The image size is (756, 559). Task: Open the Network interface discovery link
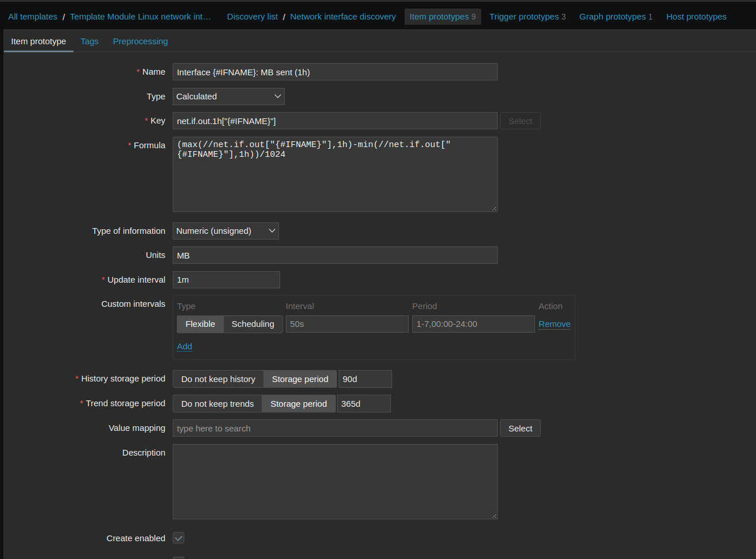pos(343,17)
